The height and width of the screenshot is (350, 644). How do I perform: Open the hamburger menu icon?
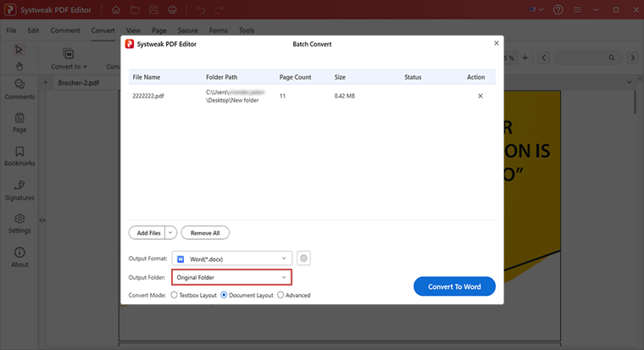[x=577, y=9]
